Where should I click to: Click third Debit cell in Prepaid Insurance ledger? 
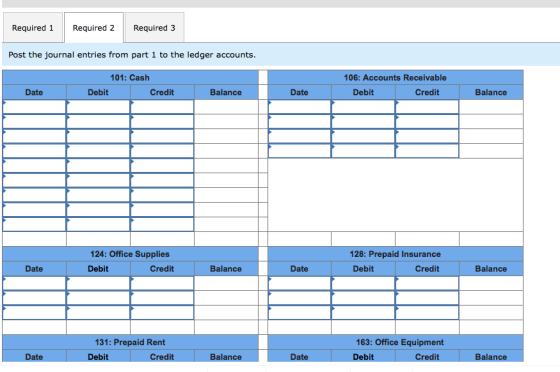363,312
